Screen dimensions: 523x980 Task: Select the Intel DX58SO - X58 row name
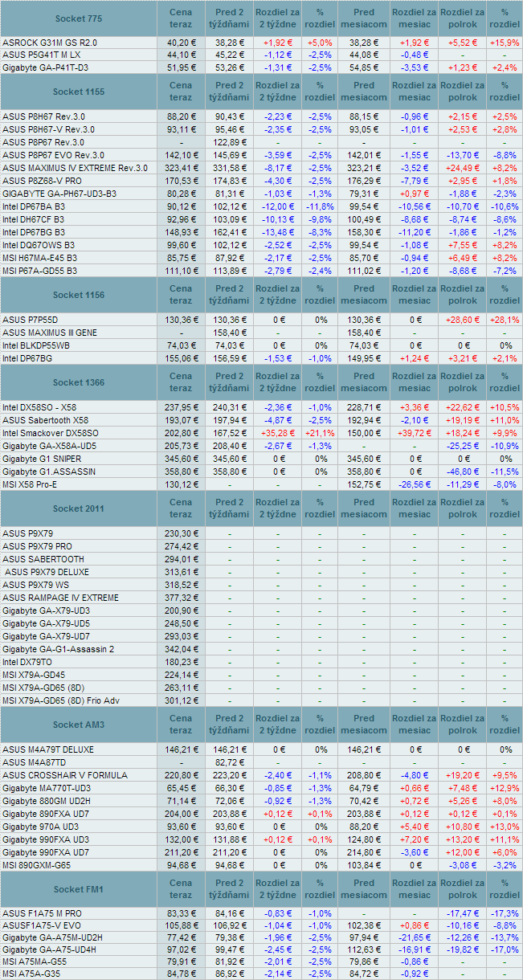pos(39,407)
